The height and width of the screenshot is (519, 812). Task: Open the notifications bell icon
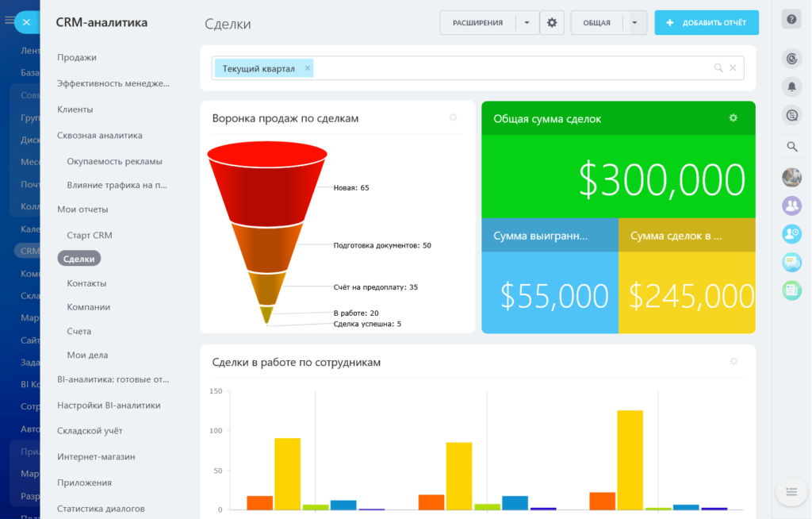click(791, 86)
